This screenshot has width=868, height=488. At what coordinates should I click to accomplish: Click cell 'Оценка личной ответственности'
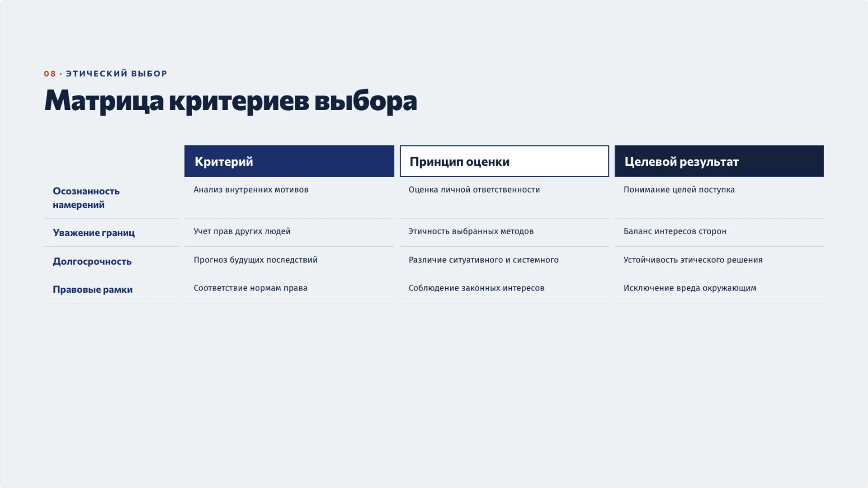tap(474, 190)
